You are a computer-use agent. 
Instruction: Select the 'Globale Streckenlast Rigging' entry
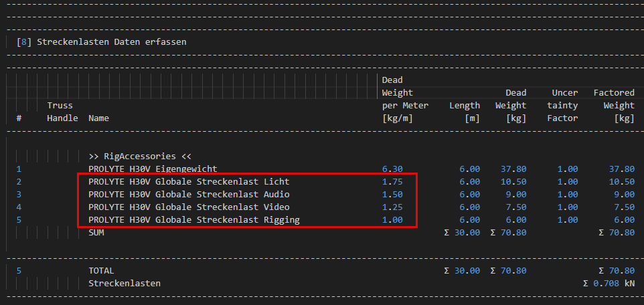pyautogui.click(x=193, y=220)
